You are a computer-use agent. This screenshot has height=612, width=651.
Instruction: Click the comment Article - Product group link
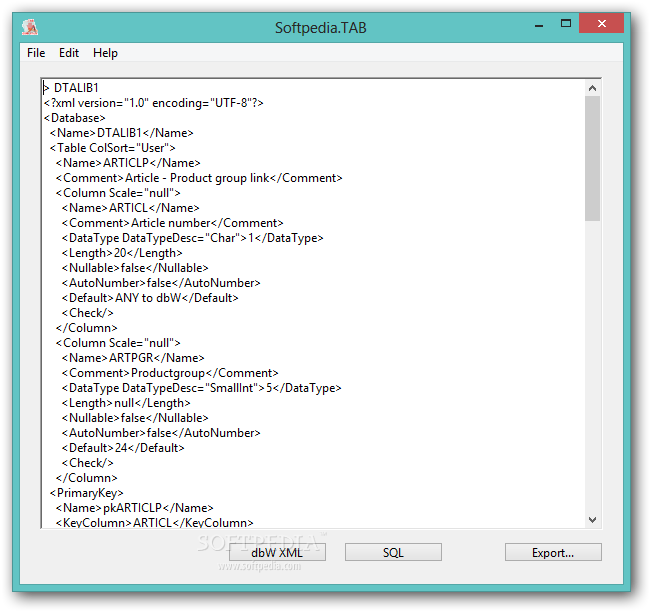coord(199,178)
